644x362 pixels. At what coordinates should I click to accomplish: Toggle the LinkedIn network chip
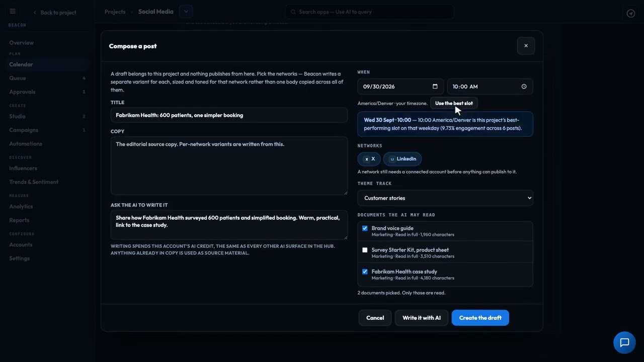coord(403,159)
